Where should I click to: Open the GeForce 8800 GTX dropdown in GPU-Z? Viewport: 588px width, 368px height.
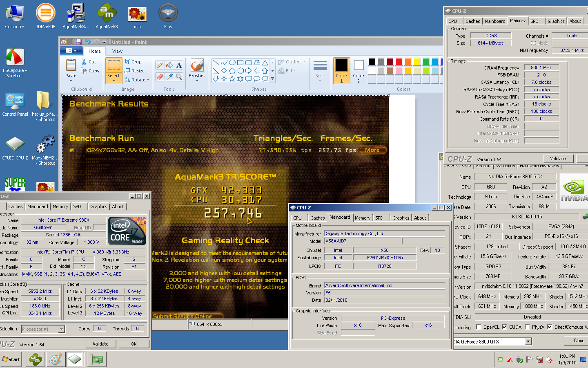click(528, 341)
